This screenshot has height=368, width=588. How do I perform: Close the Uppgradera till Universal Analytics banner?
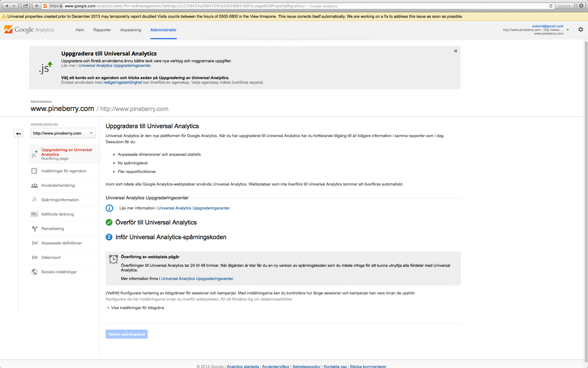pyautogui.click(x=456, y=51)
